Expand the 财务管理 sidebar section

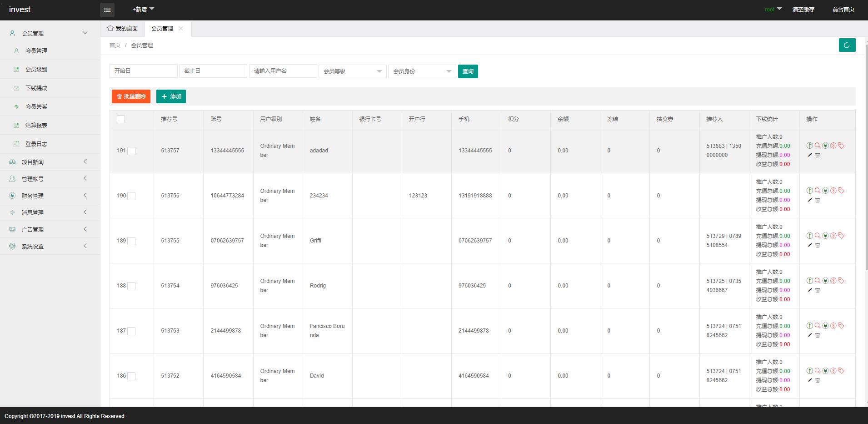point(50,196)
